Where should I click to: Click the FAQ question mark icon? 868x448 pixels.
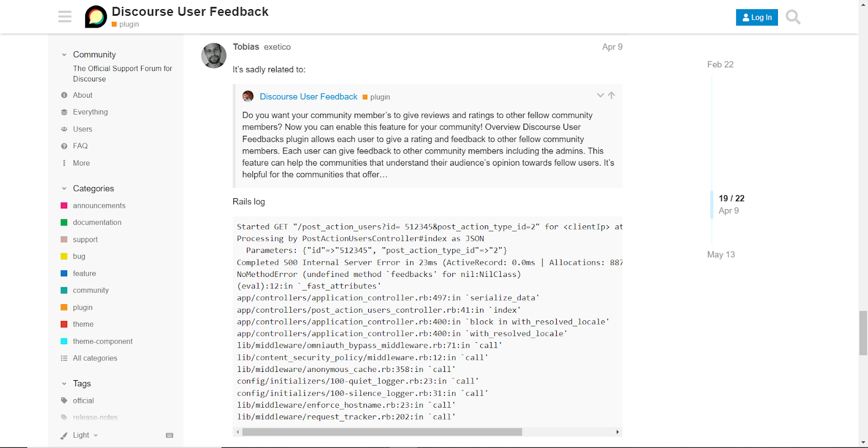point(64,146)
